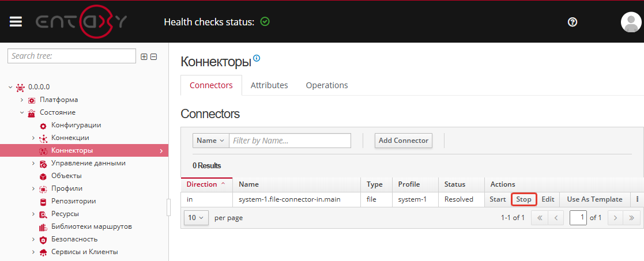This screenshot has height=261, width=644.
Task: Click the info icon beside Коннекторы heading
Action: [257, 58]
